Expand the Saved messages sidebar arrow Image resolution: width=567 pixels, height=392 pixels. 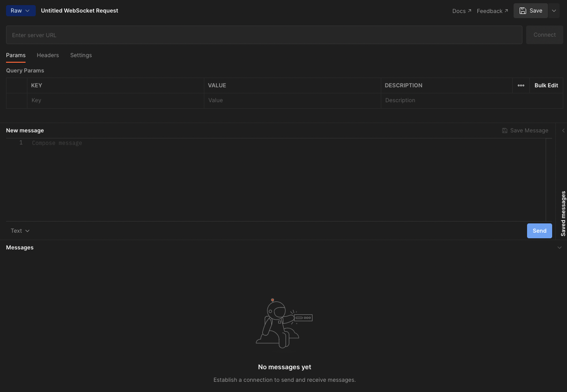tap(563, 131)
